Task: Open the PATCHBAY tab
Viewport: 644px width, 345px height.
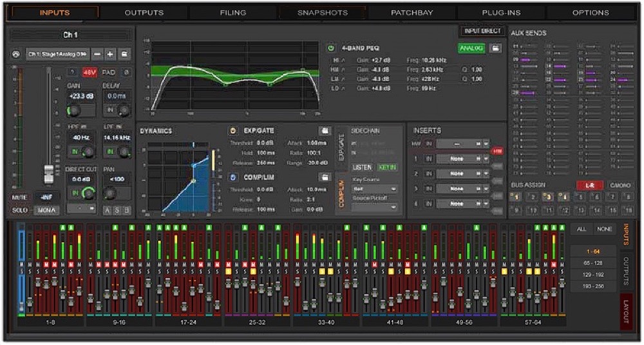Action: 412,12
